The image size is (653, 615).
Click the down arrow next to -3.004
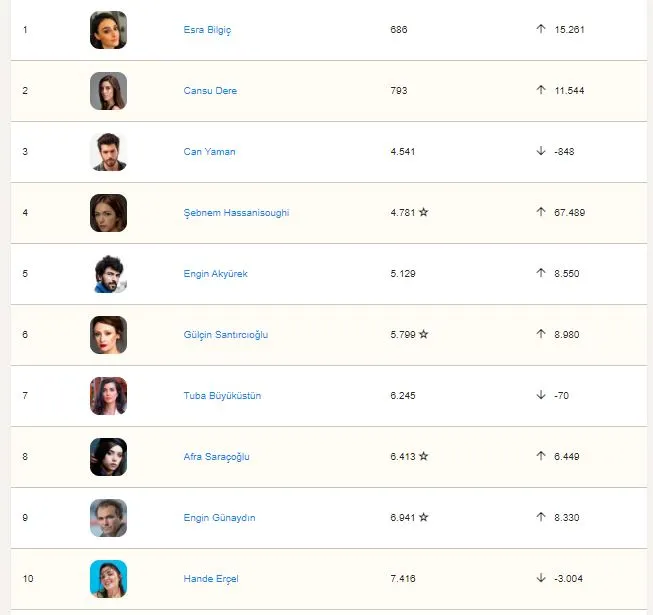pyautogui.click(x=541, y=578)
